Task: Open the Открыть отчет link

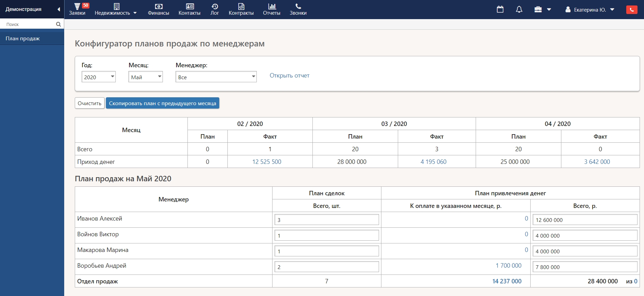Action: (290, 75)
